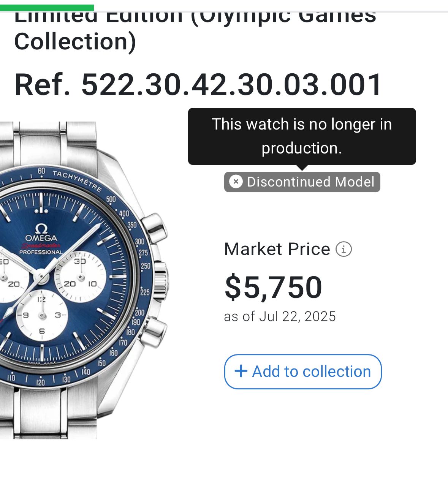Click the plus icon in Add to collection
The image size is (448, 498).
tap(241, 371)
